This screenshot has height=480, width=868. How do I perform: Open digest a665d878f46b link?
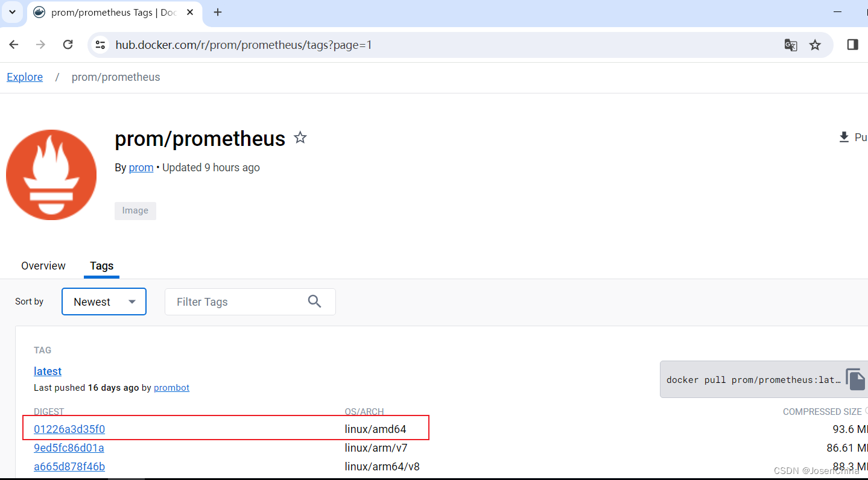(x=69, y=467)
